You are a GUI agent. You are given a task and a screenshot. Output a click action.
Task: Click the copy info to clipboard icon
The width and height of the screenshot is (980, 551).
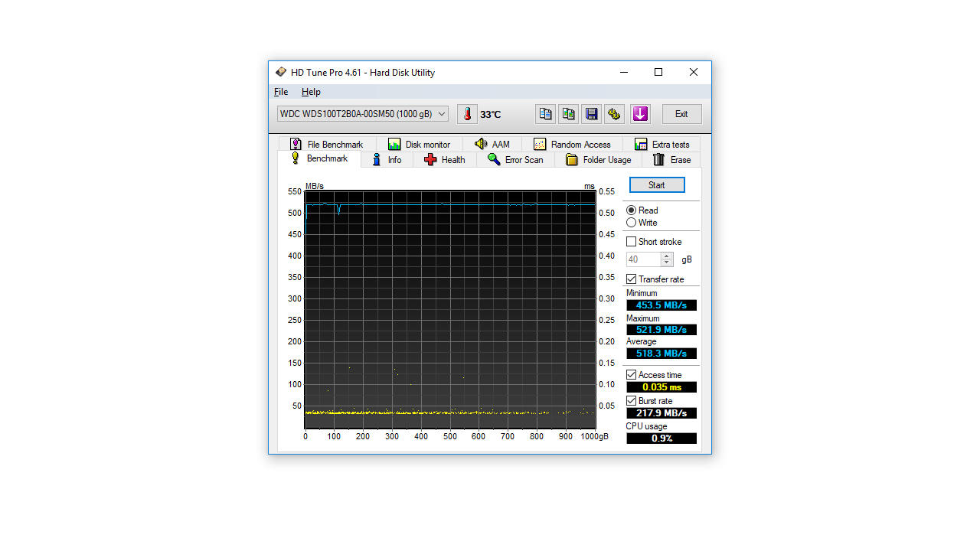(x=545, y=114)
